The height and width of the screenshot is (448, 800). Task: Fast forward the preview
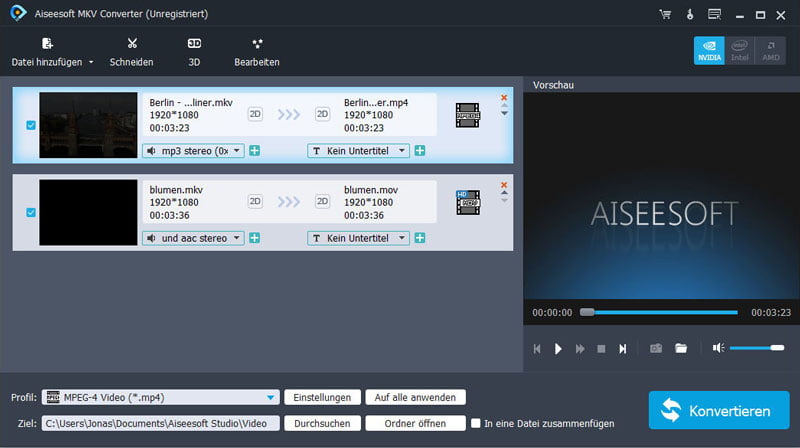click(x=580, y=349)
